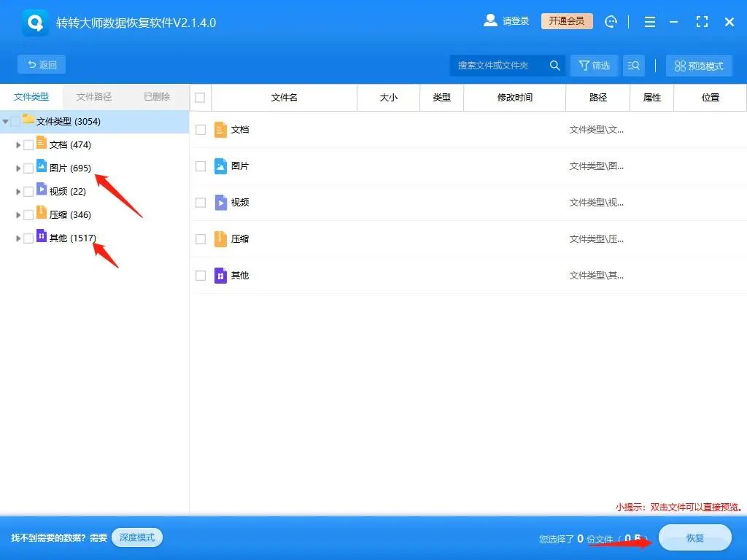This screenshot has width=747, height=560.
Task: Expand the 其他 (1517) tree node
Action: click(18, 238)
